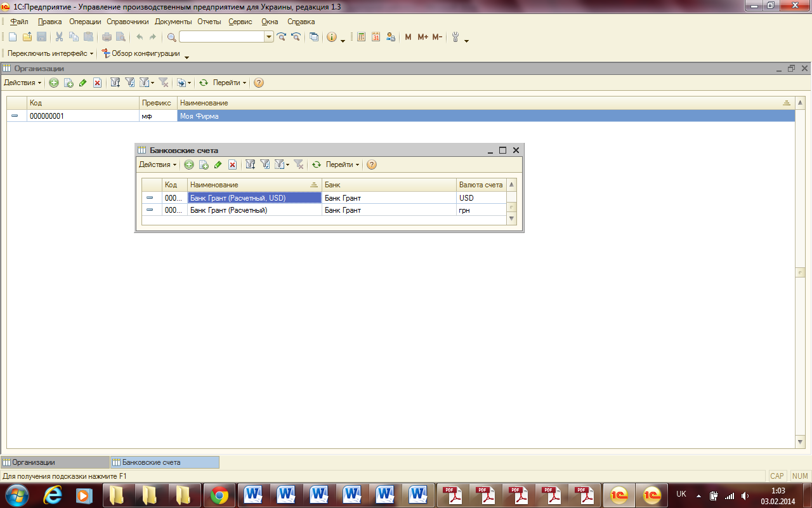Set filter and sort icon in Организации toolbar

coord(115,83)
